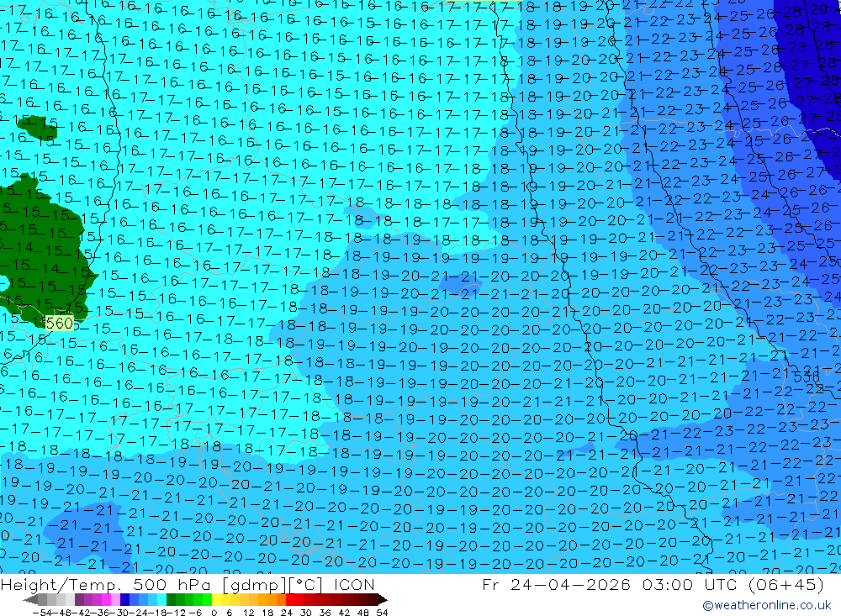This screenshot has height=616, width=841.
Task: Pick the bright red swatch at 24 on legend
Action: pyautogui.click(x=290, y=599)
